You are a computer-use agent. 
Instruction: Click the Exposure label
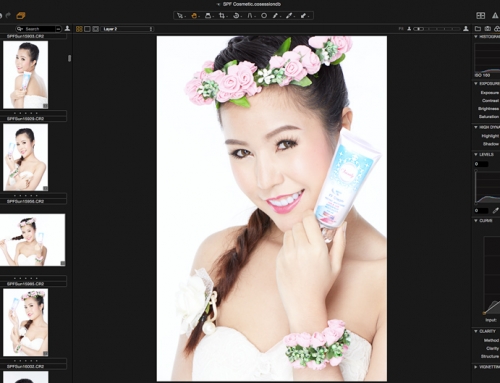point(490,93)
